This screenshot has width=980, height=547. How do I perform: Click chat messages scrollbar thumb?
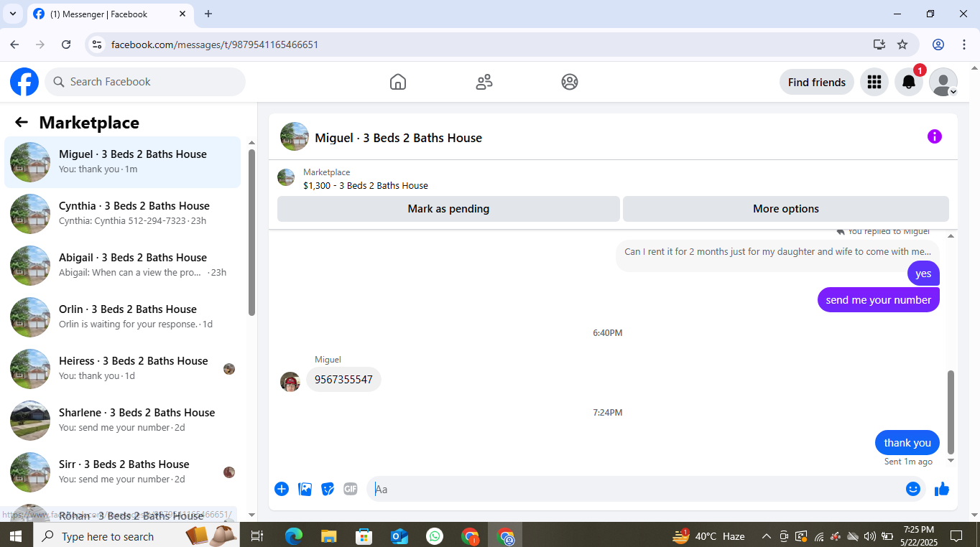[951, 411]
